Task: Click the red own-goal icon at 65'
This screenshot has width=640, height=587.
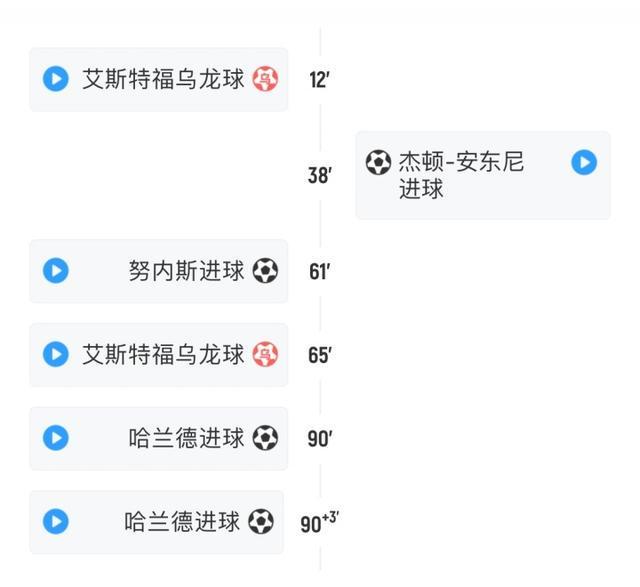Action: (x=265, y=354)
